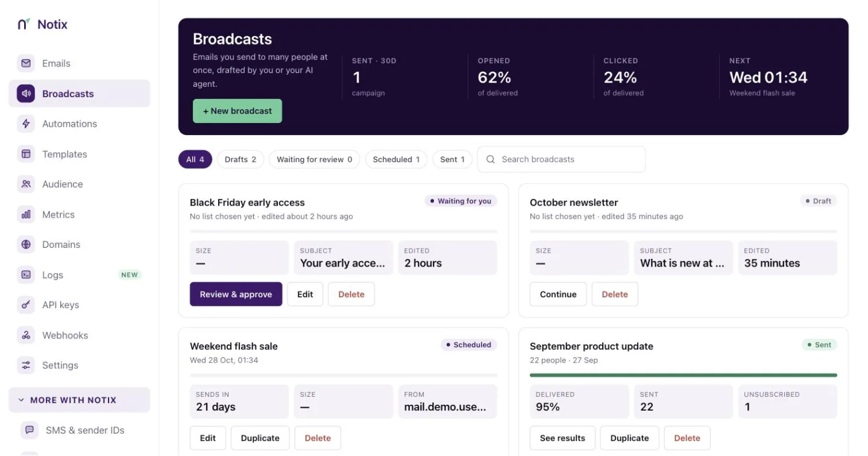Image resolution: width=868 pixels, height=456 pixels.
Task: Switch to the Scheduled filter
Action: click(x=397, y=159)
